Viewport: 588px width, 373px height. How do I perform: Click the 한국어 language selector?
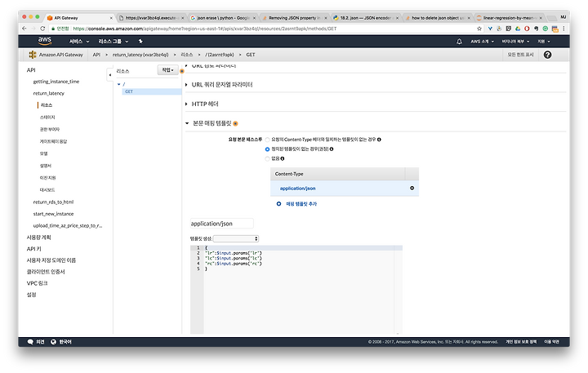coord(65,342)
